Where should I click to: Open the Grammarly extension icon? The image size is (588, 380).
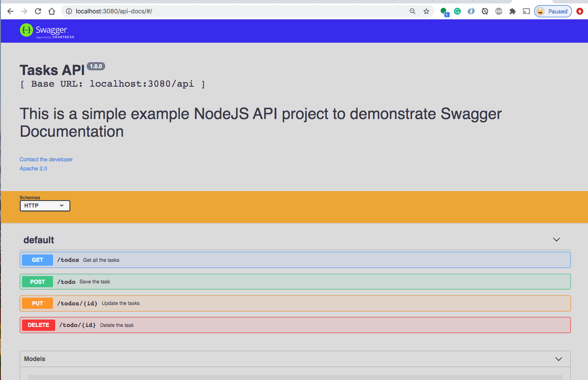point(457,11)
